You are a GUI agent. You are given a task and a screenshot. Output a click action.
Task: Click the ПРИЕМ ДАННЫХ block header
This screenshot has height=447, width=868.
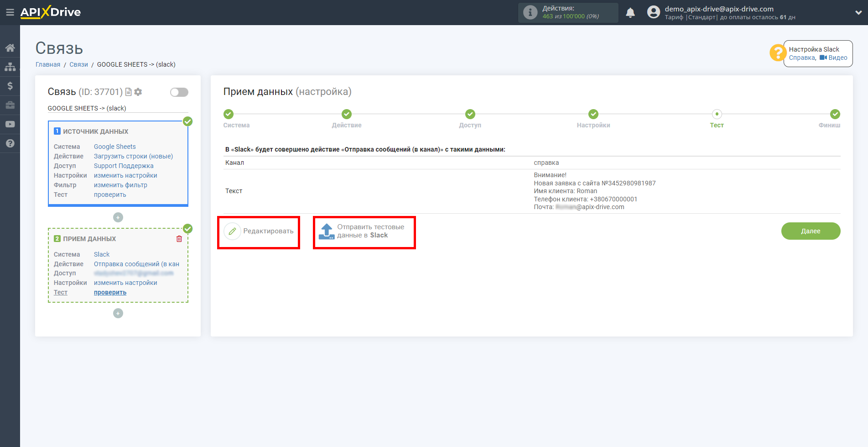pyautogui.click(x=89, y=239)
